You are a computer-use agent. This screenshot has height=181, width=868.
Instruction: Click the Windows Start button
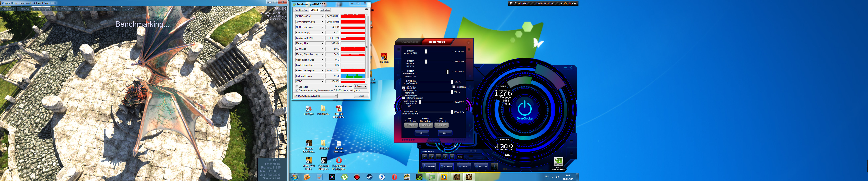pyautogui.click(x=295, y=177)
